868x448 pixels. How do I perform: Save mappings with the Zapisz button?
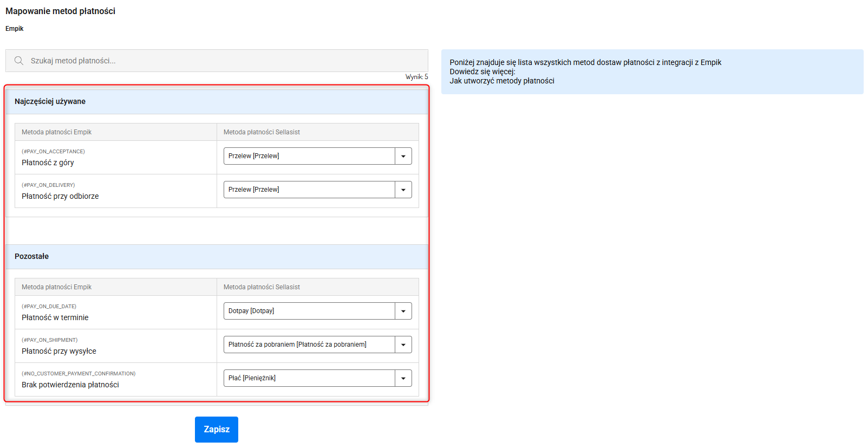(x=217, y=430)
